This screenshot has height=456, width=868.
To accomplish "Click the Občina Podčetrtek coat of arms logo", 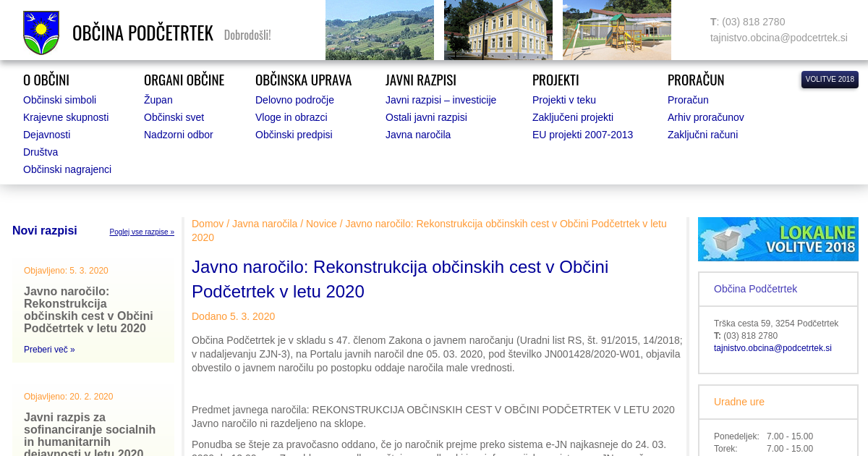I will [41, 33].
